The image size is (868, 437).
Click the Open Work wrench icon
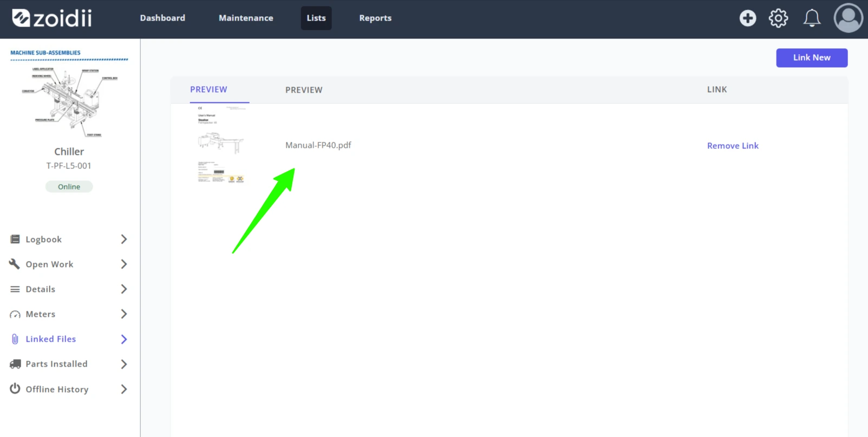click(15, 264)
